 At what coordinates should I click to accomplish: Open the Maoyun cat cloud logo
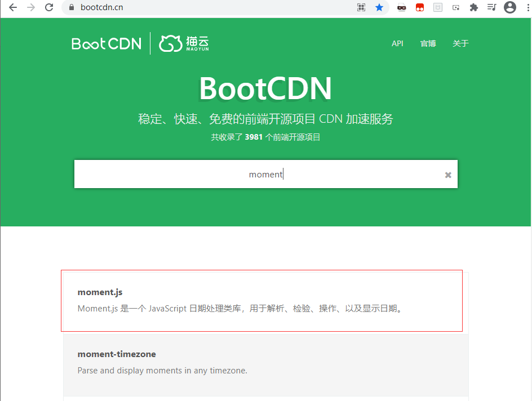click(x=184, y=43)
